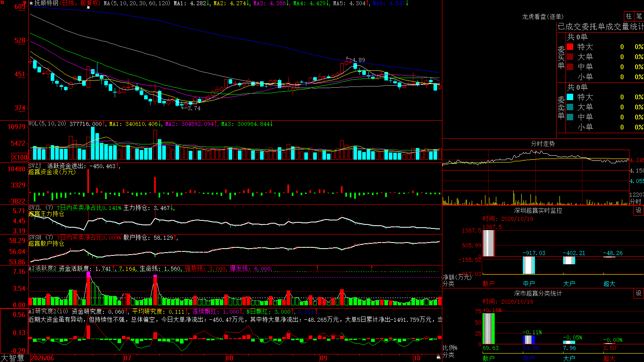The height and width of the screenshot is (362, 644).
Task: Click the lock icon at the chart's bottom edge
Action: click(438, 357)
